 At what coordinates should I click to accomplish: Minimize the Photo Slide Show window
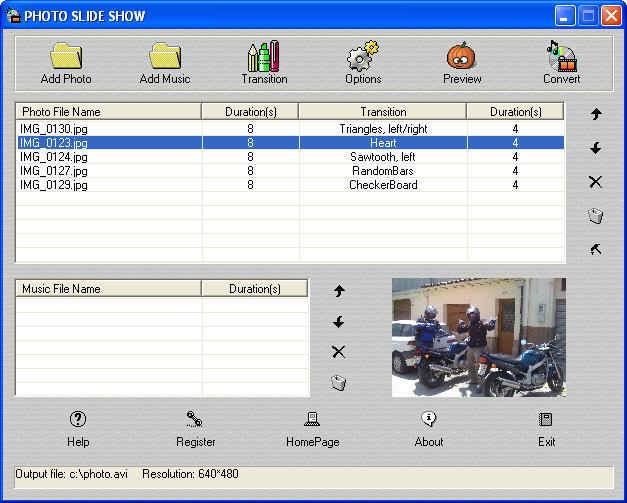pyautogui.click(x=565, y=16)
